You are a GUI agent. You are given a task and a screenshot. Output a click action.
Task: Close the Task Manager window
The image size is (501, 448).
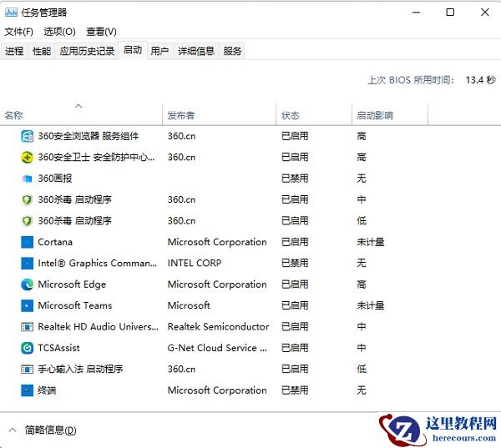[484, 13]
